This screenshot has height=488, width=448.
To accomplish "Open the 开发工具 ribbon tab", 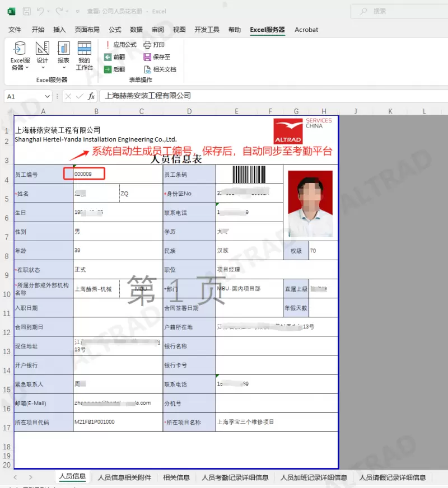I will 207,30.
